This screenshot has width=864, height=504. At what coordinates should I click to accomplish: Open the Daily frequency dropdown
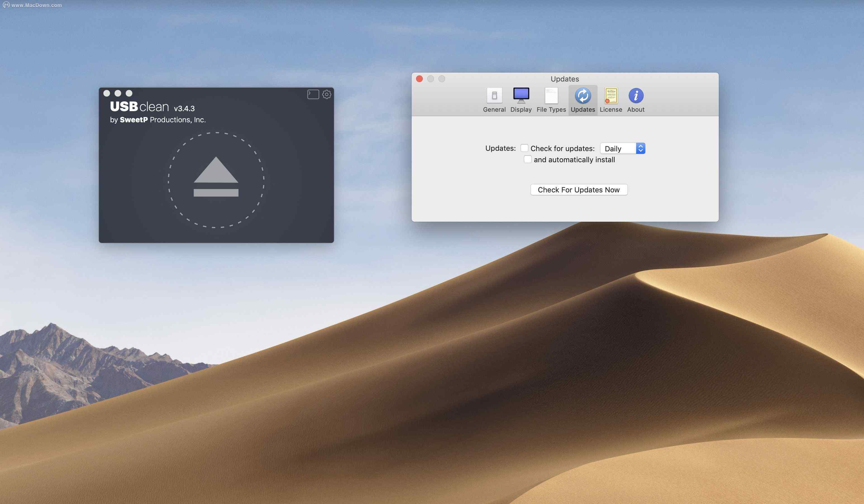click(618, 149)
